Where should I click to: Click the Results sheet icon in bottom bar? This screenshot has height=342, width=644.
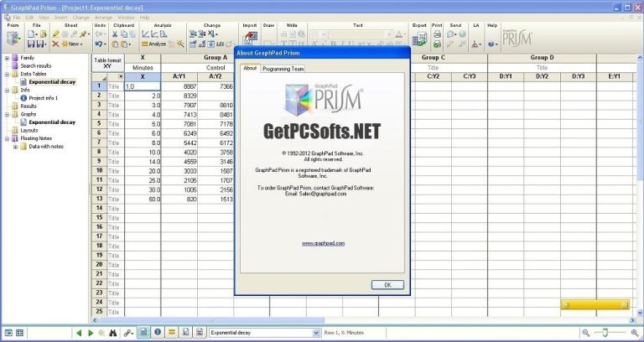171,333
